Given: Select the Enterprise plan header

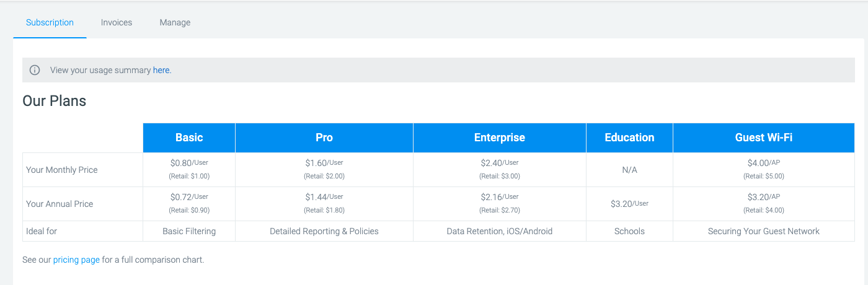Looking at the screenshot, I should click(500, 138).
